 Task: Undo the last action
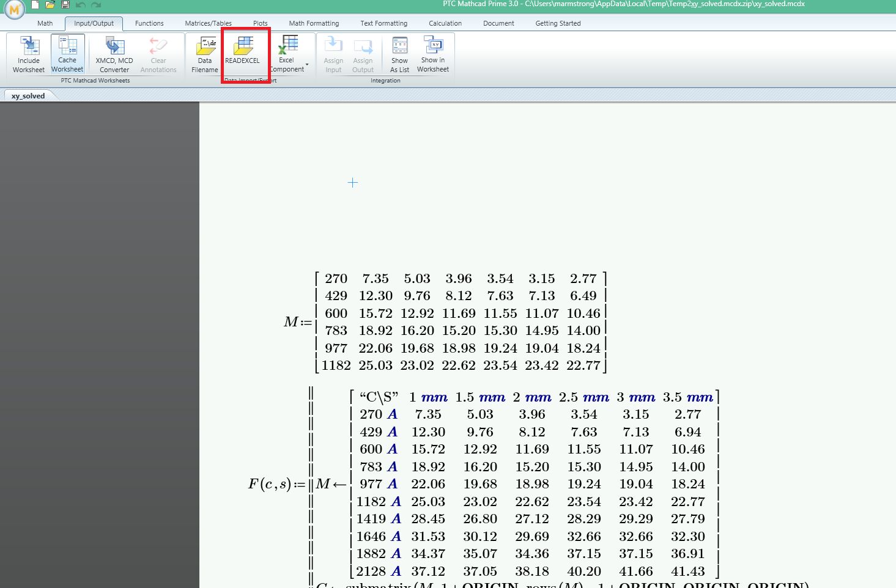pos(81,5)
